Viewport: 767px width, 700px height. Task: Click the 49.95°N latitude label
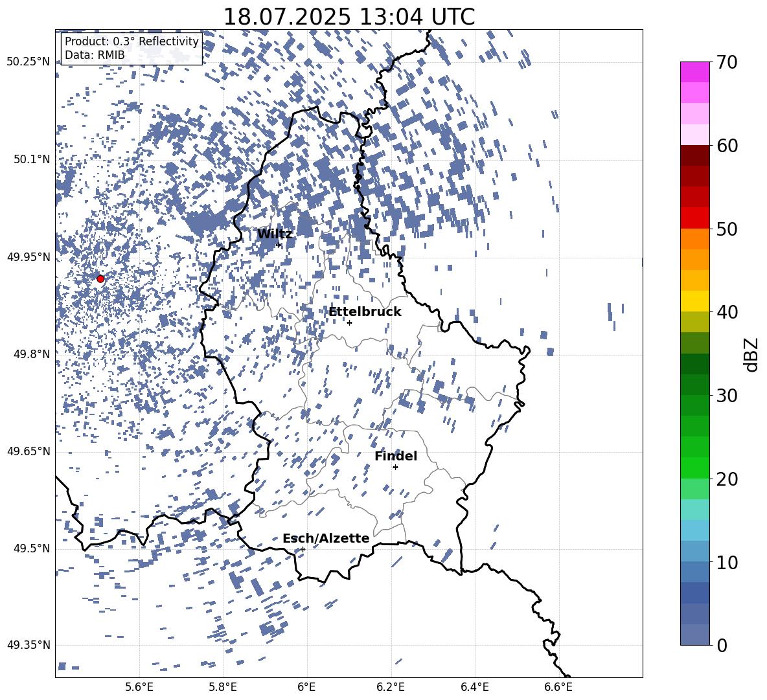29,257
